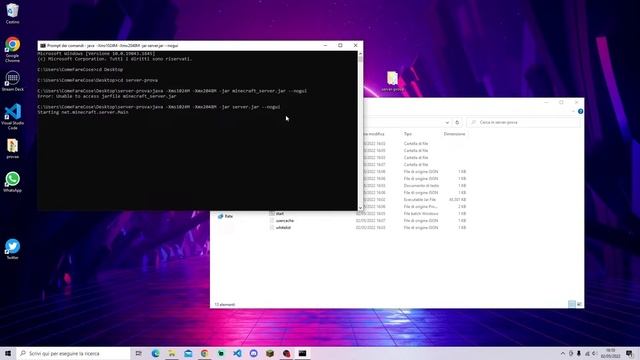Switch Explorer to large icons view layout
The width and height of the screenshot is (640, 360).
pyautogui.click(x=579, y=304)
